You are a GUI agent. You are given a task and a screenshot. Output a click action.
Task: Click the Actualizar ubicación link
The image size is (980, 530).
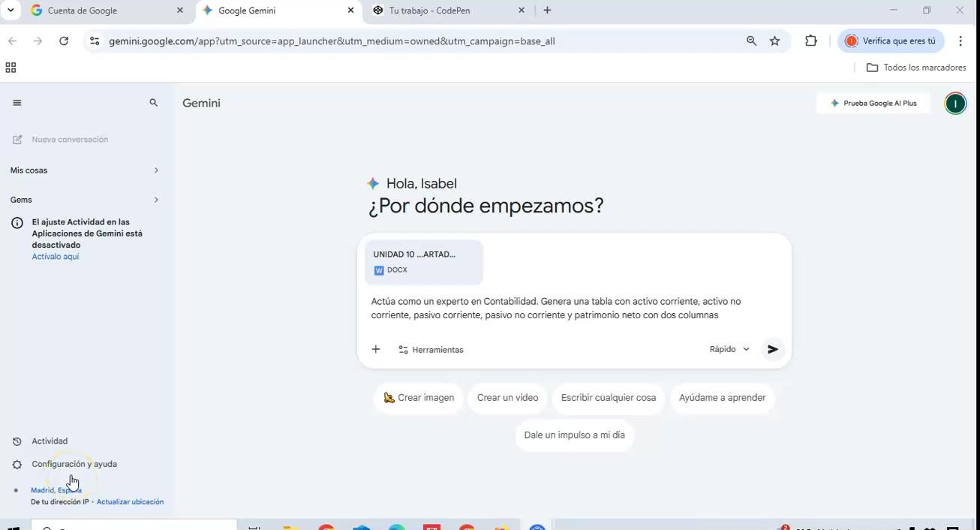(130, 501)
